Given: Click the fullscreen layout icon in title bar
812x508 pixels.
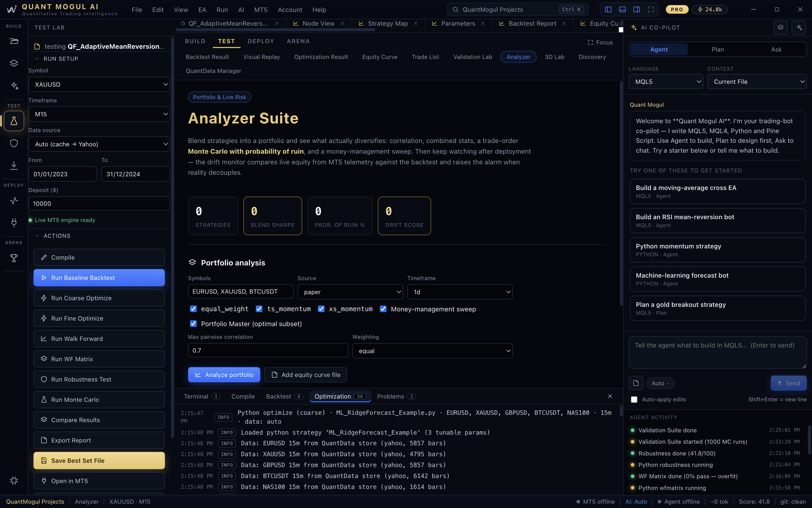Looking at the screenshot, I should click(x=651, y=9).
